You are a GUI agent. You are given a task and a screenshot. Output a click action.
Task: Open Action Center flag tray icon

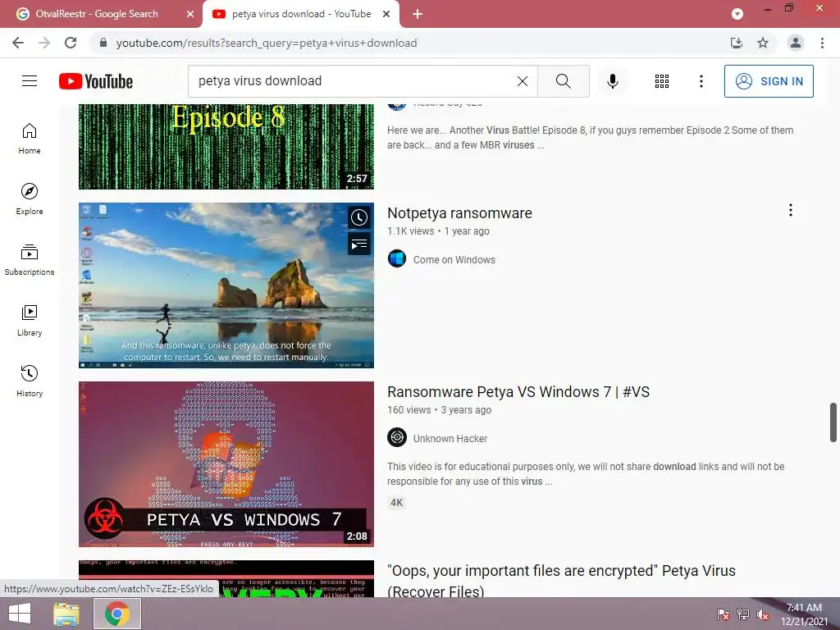coord(723,614)
